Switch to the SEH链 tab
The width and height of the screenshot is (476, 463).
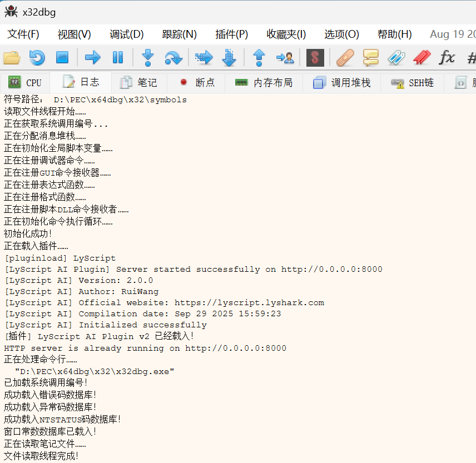tap(412, 82)
